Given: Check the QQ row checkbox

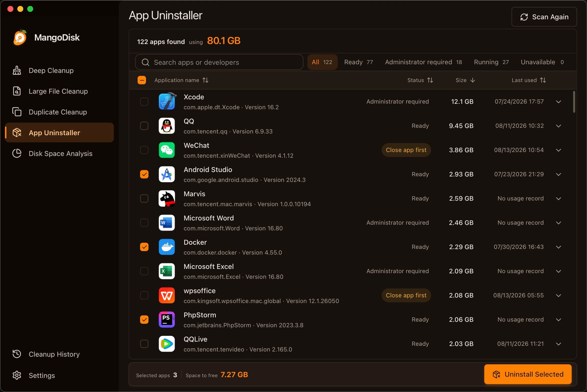Looking at the screenshot, I should point(144,126).
